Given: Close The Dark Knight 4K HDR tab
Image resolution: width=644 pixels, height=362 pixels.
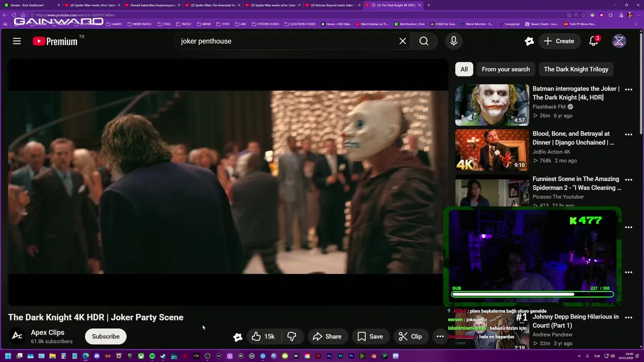Looking at the screenshot, I should point(420,5).
